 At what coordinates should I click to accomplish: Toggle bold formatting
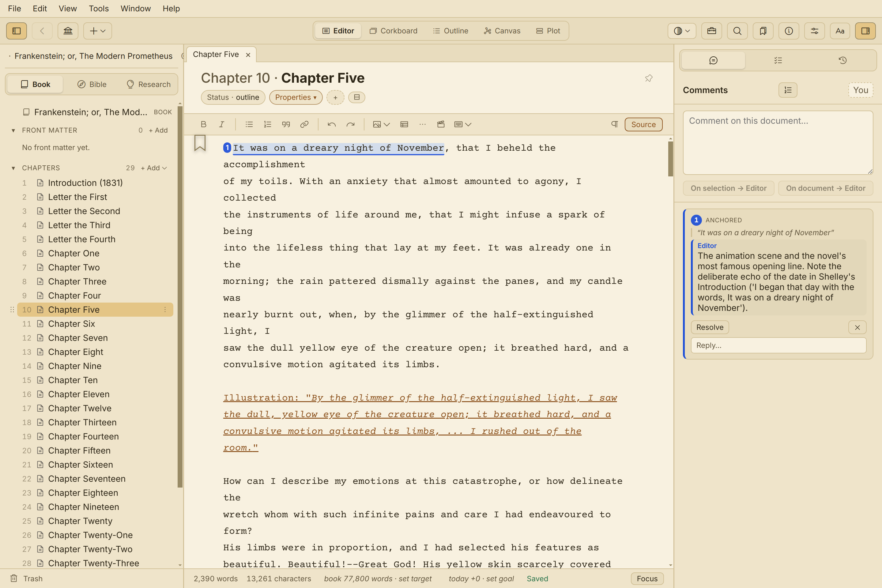pos(203,125)
